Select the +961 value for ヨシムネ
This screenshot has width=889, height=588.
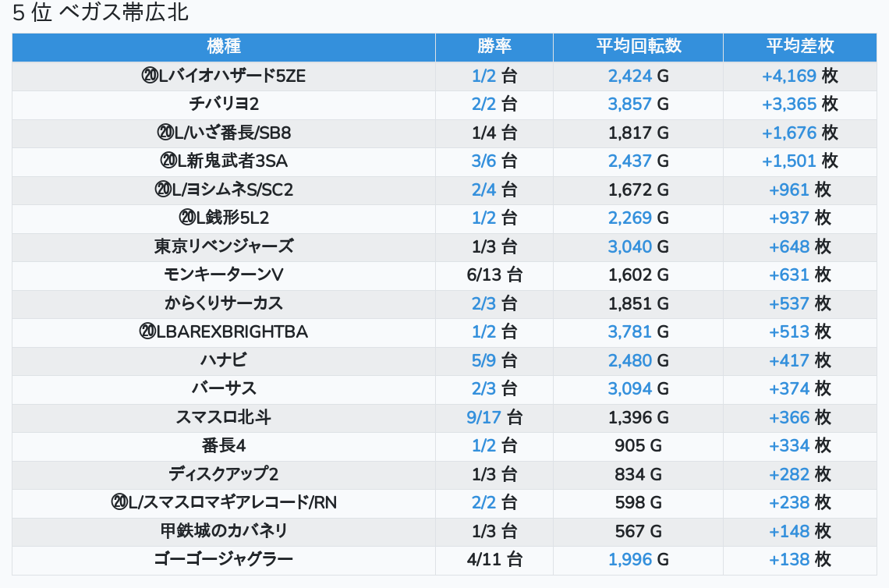pyautogui.click(x=789, y=190)
